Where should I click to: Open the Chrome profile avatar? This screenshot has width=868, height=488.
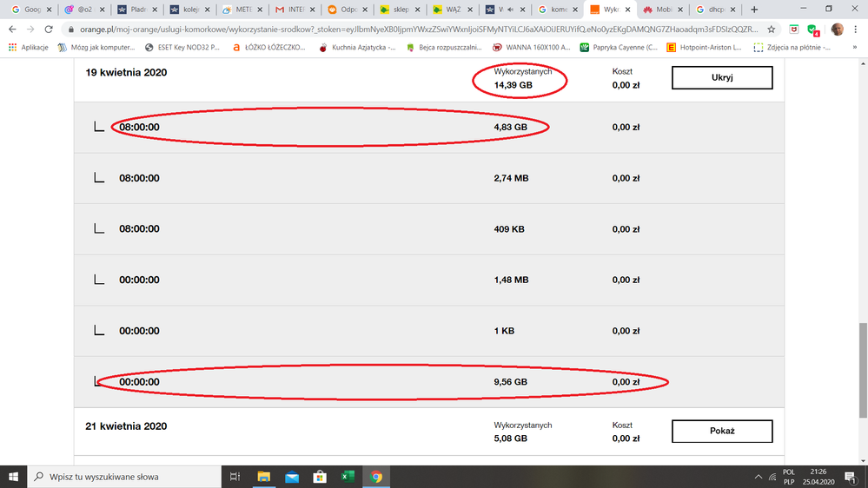(x=837, y=30)
